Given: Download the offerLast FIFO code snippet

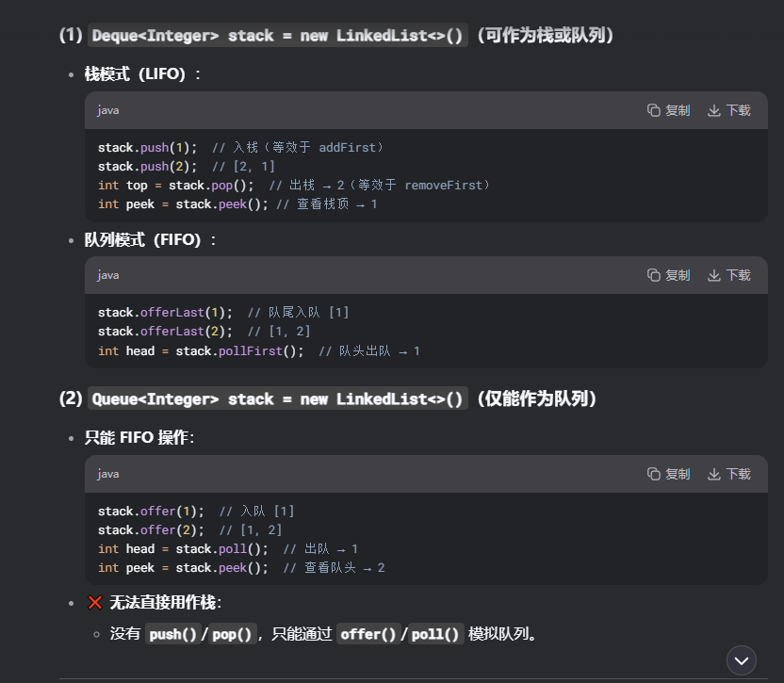Looking at the screenshot, I should pos(729,275).
